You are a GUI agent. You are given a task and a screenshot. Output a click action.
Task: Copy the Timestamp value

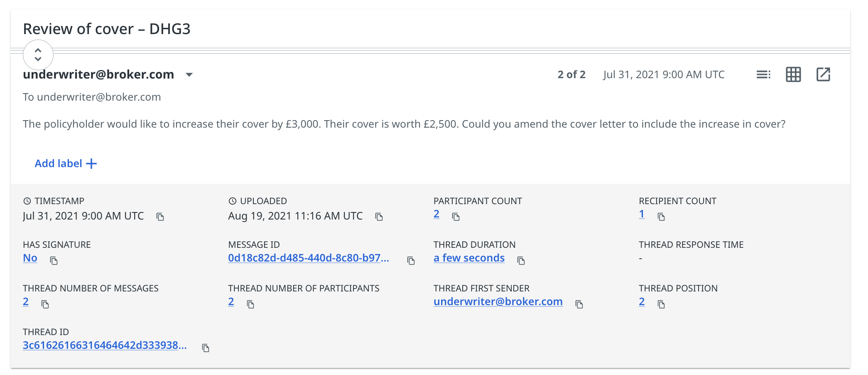pyautogui.click(x=160, y=217)
